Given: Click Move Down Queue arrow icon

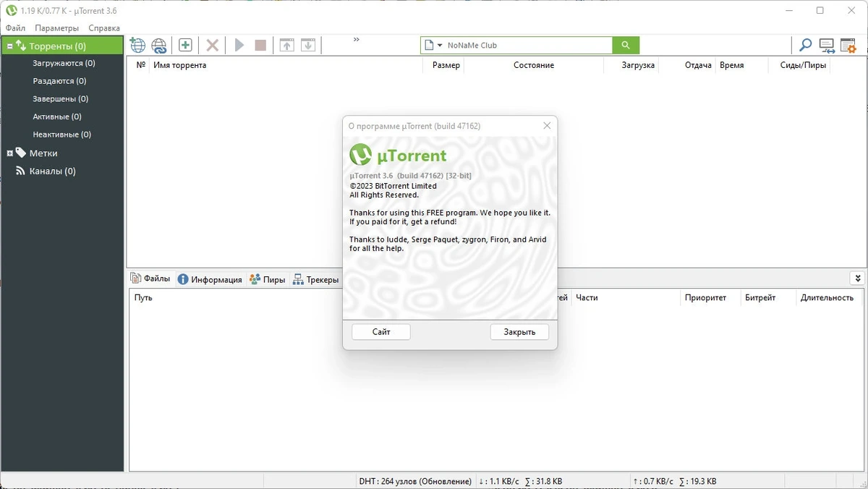Looking at the screenshot, I should [308, 45].
